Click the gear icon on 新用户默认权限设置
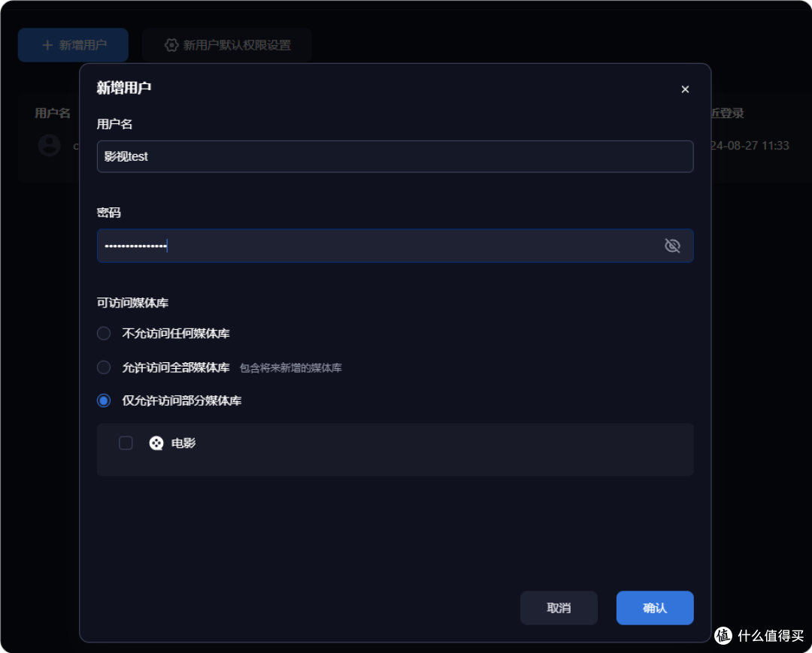 pos(171,45)
